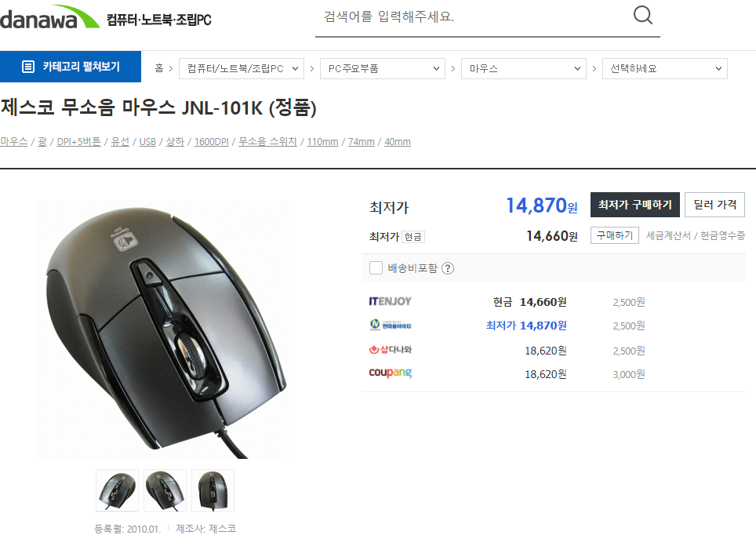
Task: Click the 마우스 spec link below title
Action: (x=13, y=142)
